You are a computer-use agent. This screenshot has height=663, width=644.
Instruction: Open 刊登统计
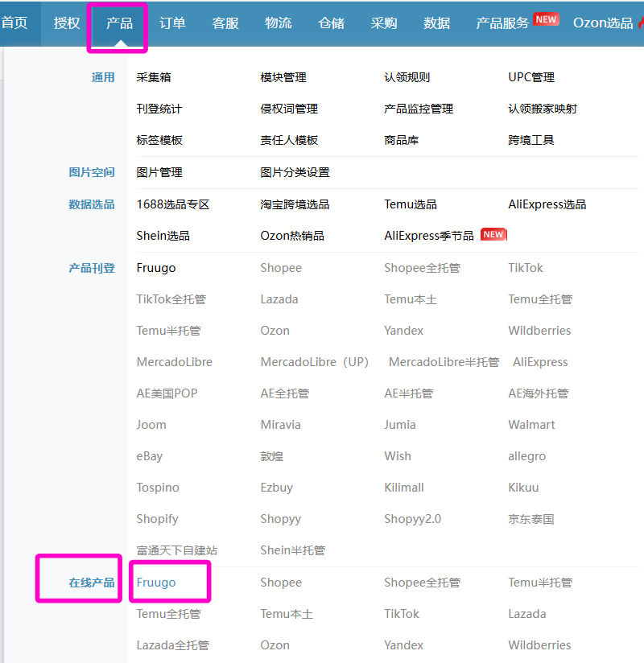[159, 109]
